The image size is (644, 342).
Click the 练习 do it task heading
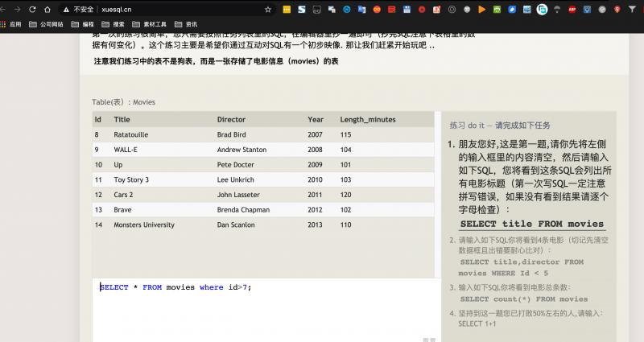click(500, 126)
